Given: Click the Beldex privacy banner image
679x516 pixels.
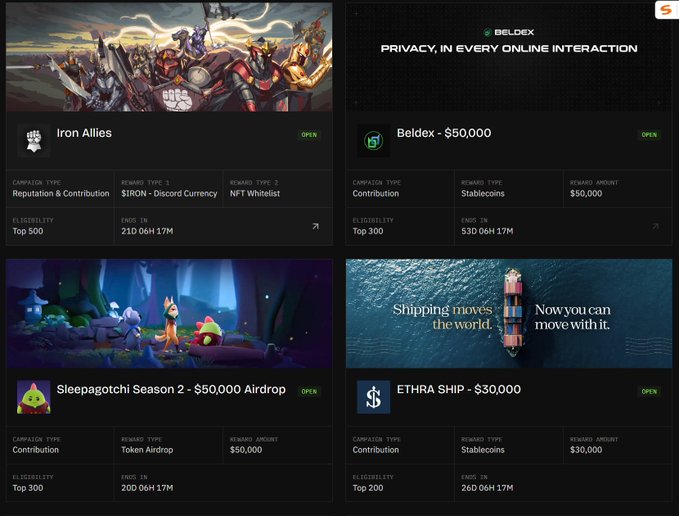Looking at the screenshot, I should pyautogui.click(x=509, y=57).
